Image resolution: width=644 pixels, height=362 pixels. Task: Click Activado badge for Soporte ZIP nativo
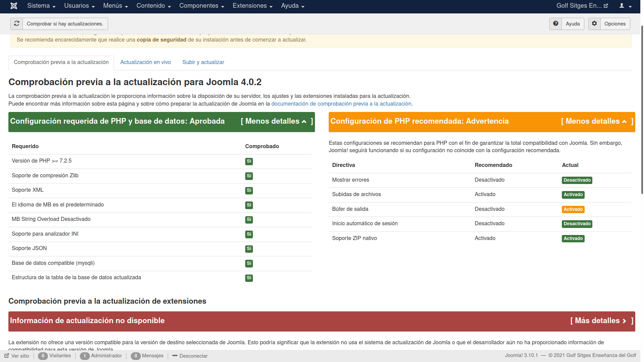573,239
